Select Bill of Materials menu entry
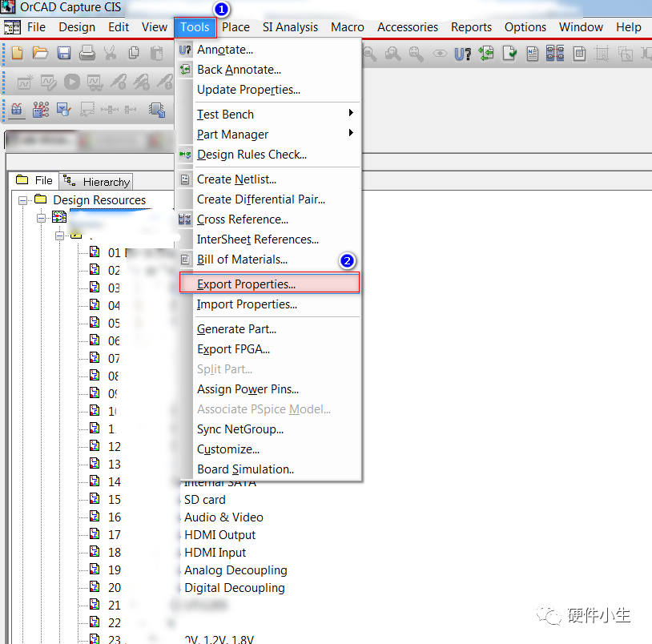Image resolution: width=652 pixels, height=644 pixels. pos(269,260)
